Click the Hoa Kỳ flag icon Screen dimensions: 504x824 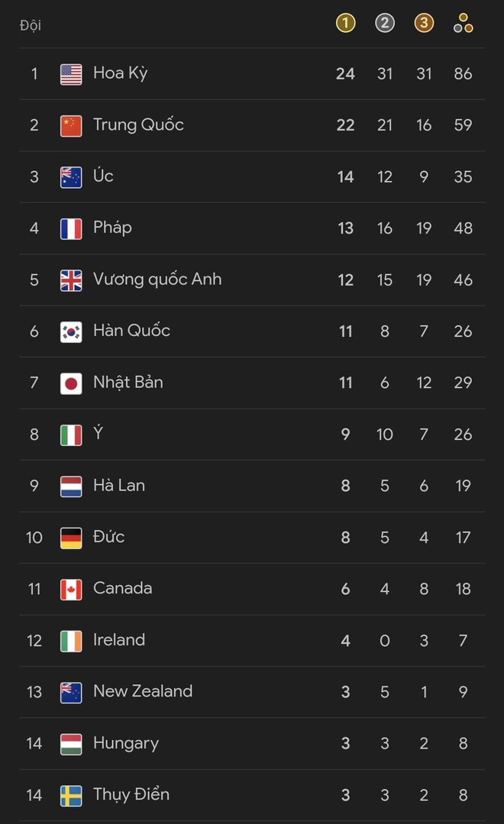[70, 73]
